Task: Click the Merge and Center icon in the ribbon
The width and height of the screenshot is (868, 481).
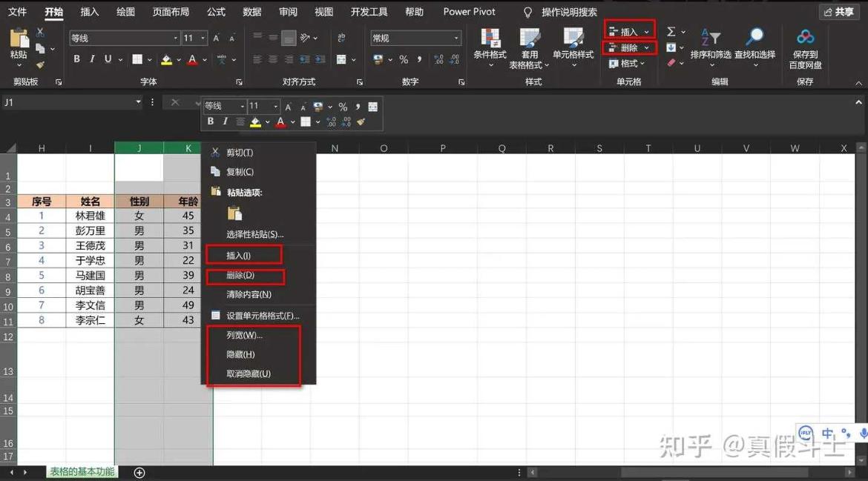Action: click(x=341, y=59)
